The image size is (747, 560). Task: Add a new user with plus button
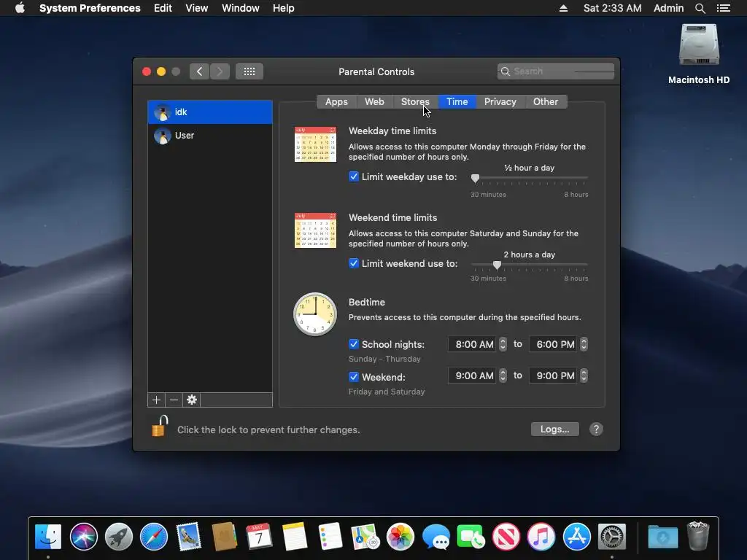click(156, 400)
